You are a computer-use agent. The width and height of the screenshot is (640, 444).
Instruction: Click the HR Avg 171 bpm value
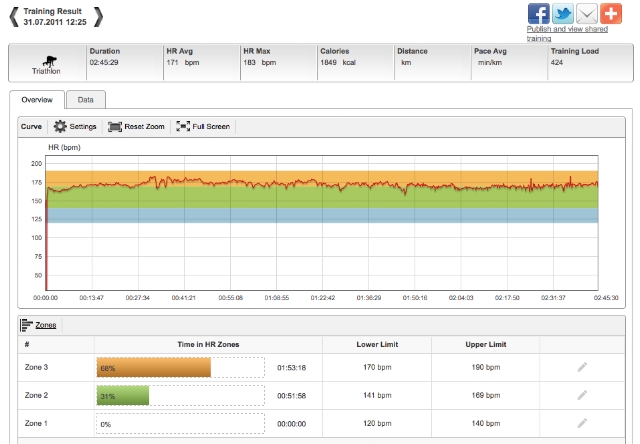(x=183, y=62)
